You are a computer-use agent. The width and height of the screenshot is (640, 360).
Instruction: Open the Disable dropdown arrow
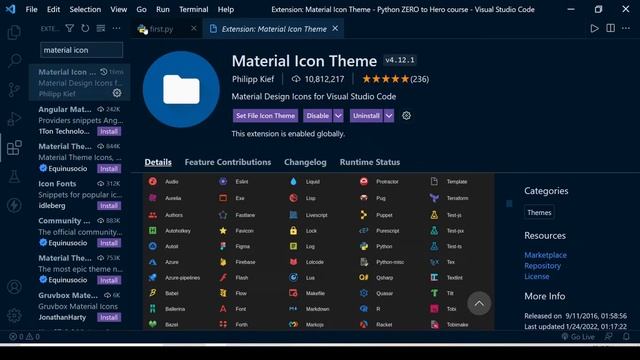coord(338,116)
